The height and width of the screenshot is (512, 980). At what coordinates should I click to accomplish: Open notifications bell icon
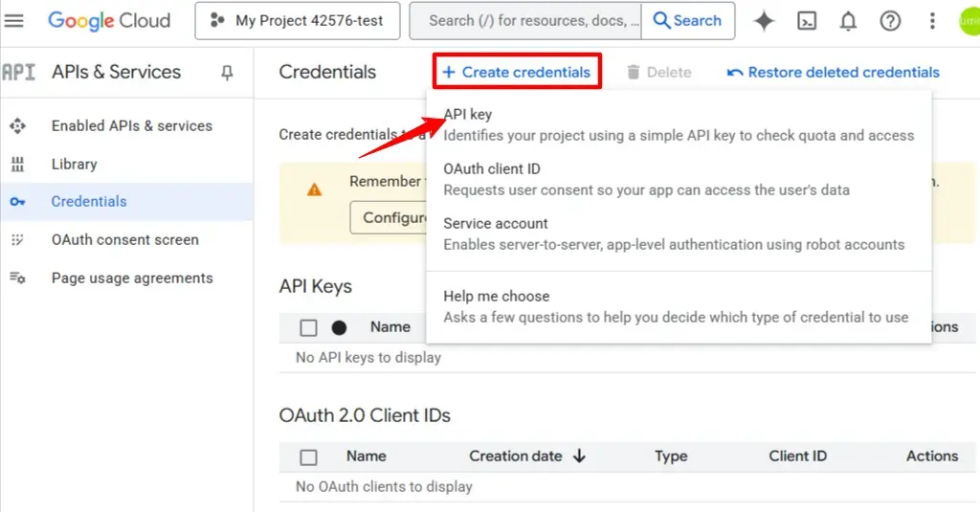click(x=848, y=21)
